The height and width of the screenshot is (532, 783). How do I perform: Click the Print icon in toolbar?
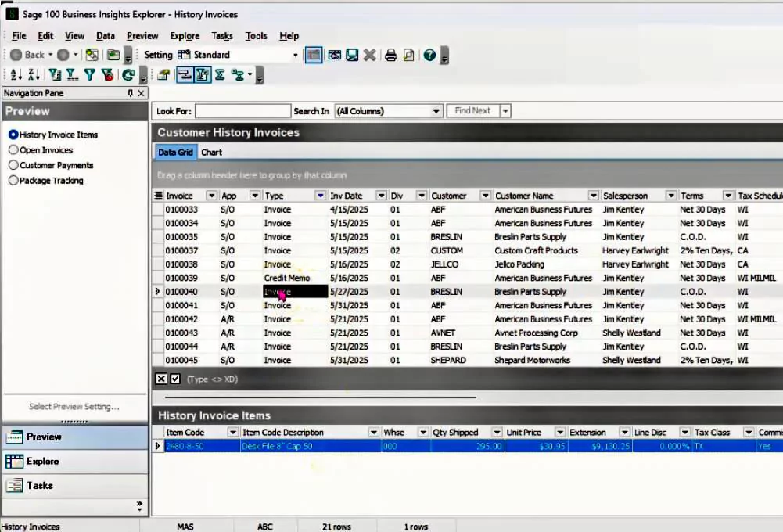tap(390, 55)
